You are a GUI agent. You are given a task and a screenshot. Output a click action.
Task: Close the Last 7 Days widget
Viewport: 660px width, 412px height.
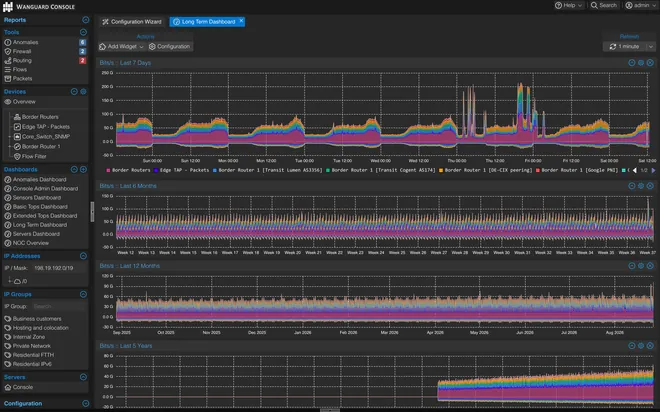[650, 63]
